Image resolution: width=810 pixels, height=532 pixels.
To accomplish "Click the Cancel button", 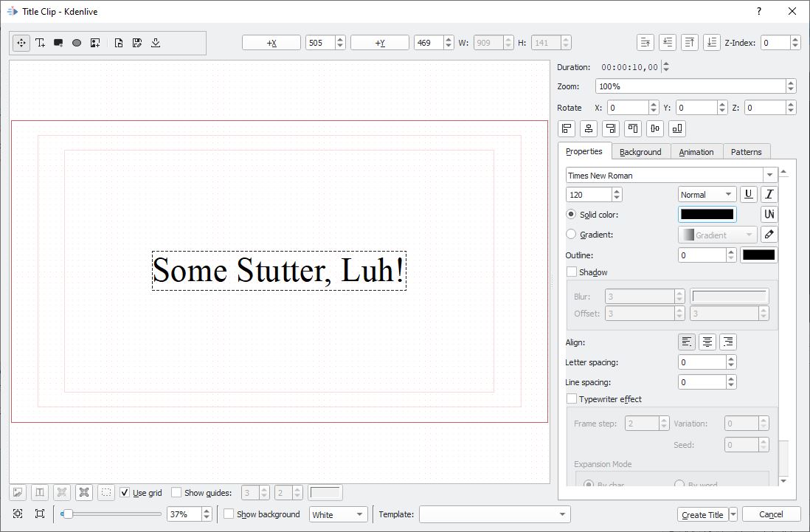I will [771, 514].
